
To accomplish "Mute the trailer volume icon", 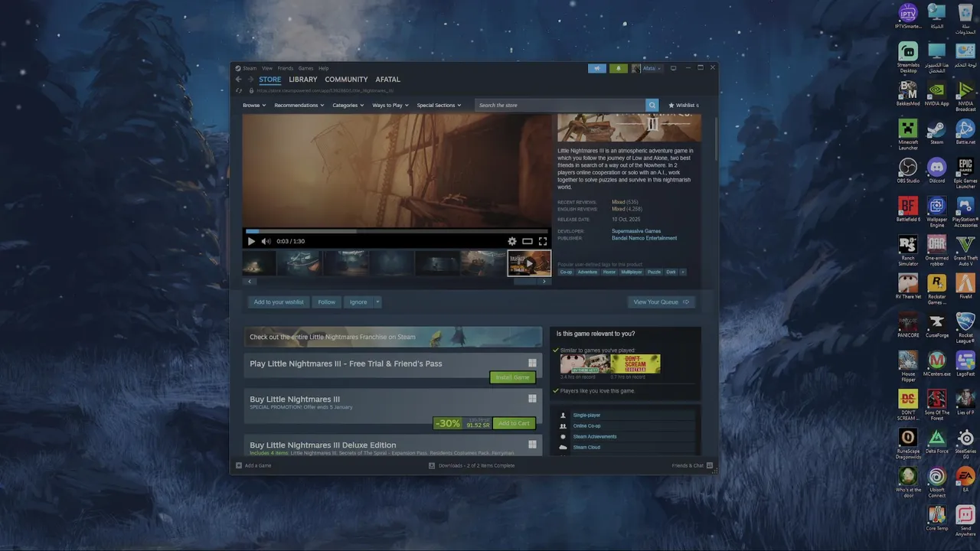I will [x=266, y=241].
